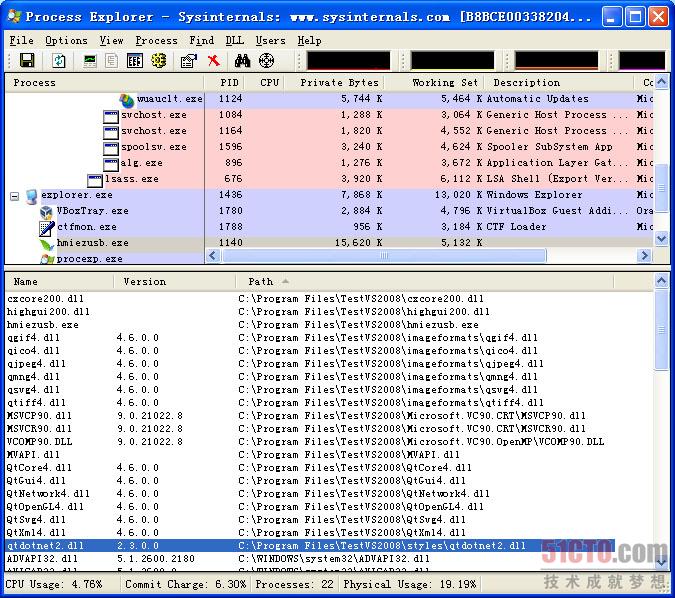Click the Process Explorer title bar icon
The width and height of the screenshot is (675, 598).
[x=14, y=16]
